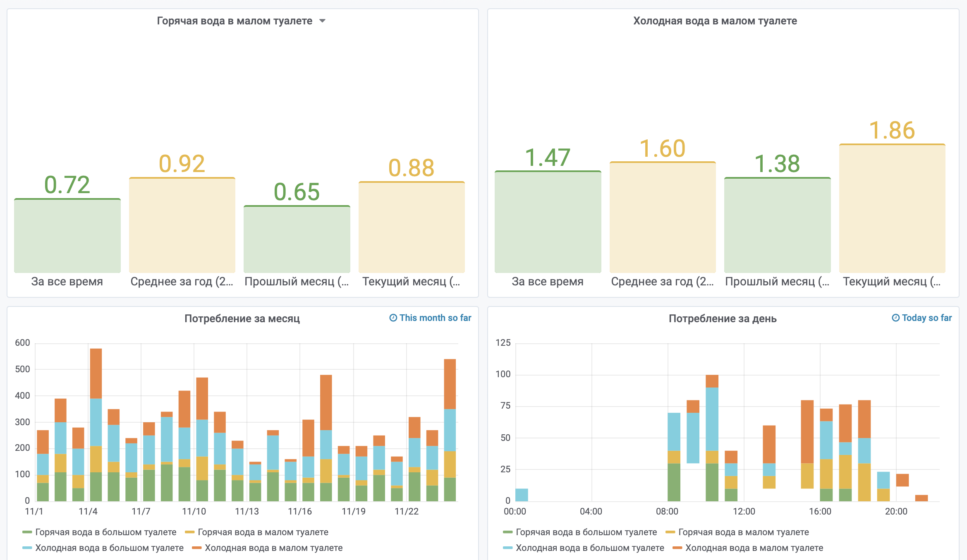Toggle Горячая вода в малом туалете series in daily legend
The height and width of the screenshot is (560, 967).
point(743,532)
